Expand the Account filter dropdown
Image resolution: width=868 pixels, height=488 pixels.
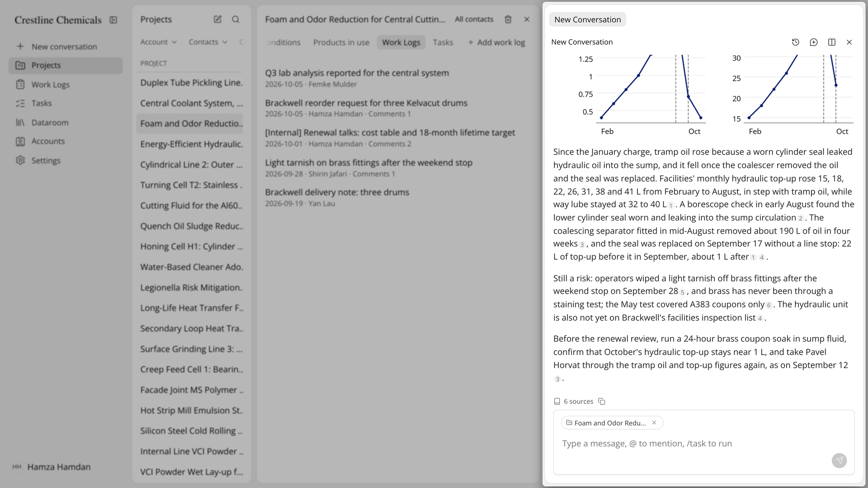point(158,42)
